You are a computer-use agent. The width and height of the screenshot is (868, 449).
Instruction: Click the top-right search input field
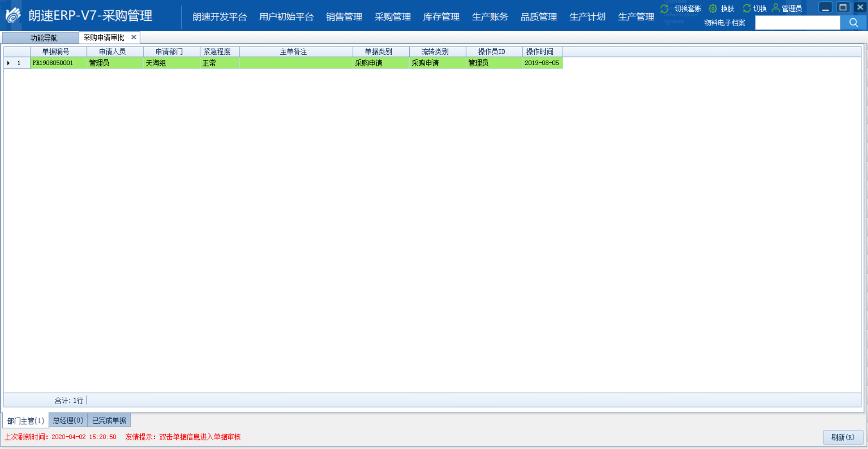(797, 23)
